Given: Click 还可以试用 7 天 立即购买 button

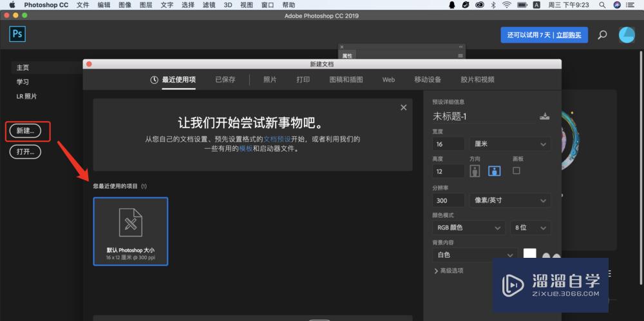Looking at the screenshot, I should pos(544,35).
